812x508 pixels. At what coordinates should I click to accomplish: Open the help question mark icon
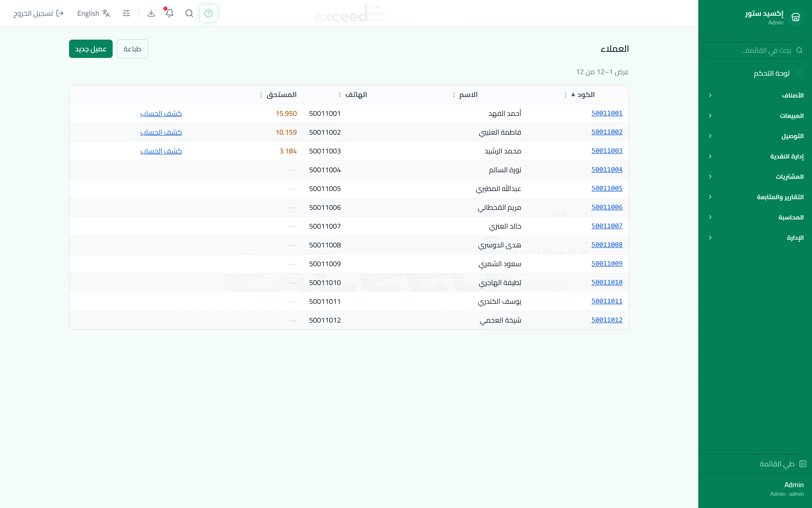(208, 13)
